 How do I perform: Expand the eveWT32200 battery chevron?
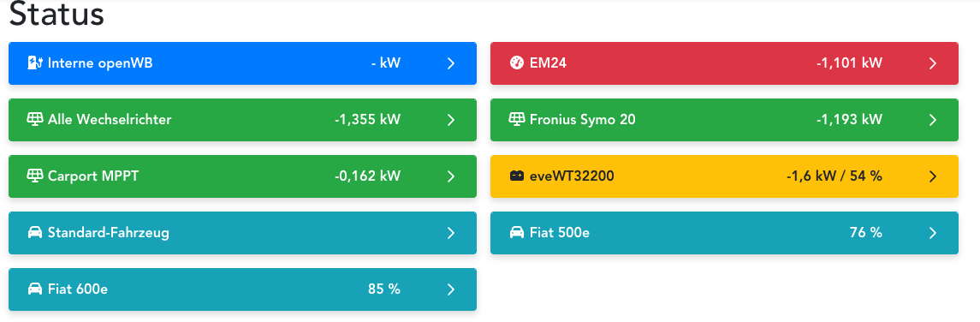coord(933,176)
